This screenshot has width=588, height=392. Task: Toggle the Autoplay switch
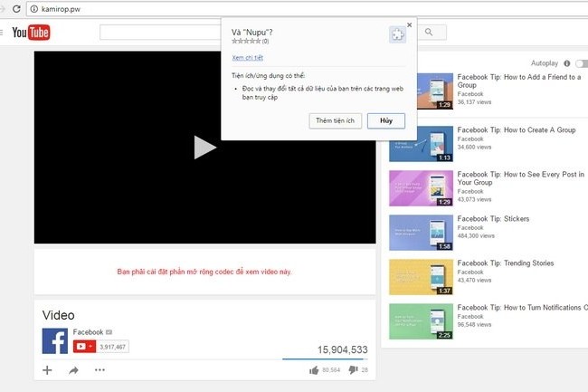[582, 63]
